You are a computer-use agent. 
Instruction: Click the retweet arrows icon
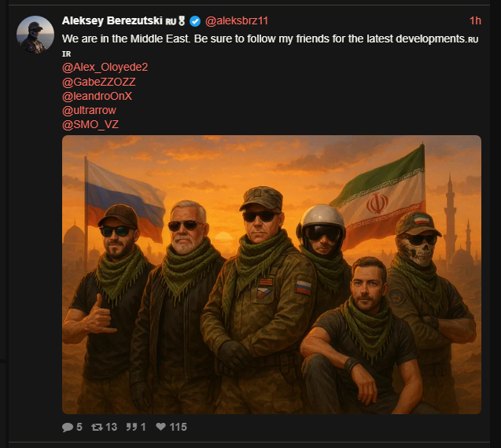click(x=98, y=427)
